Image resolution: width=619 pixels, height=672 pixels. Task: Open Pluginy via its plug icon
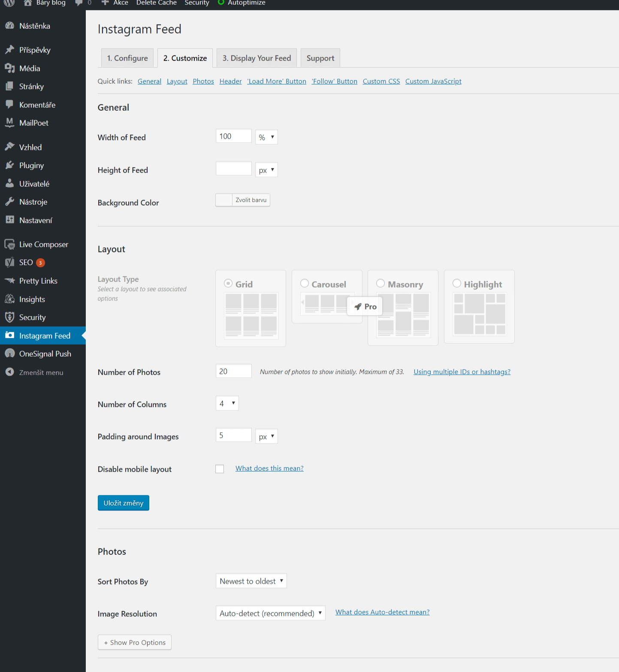point(9,165)
